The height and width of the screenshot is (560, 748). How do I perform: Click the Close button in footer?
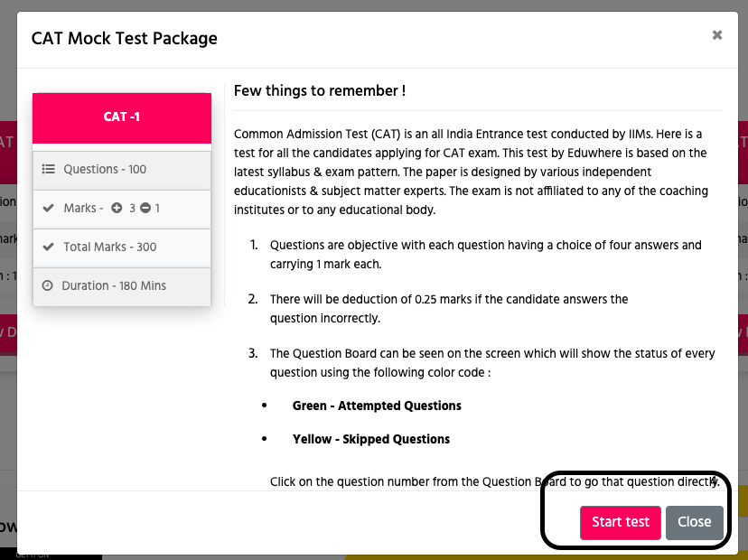click(694, 522)
